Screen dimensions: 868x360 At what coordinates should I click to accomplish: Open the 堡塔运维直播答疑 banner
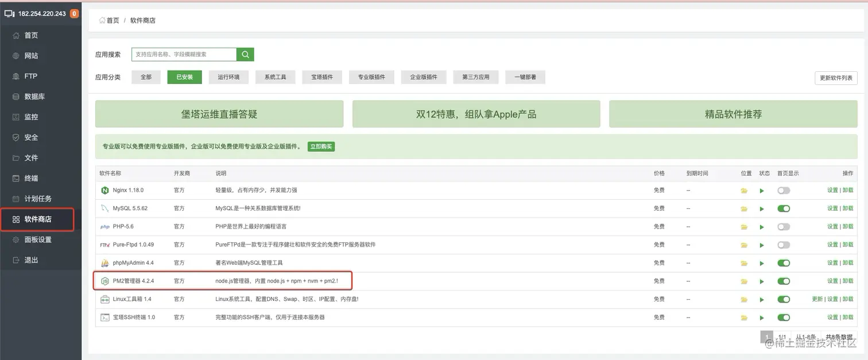coord(219,114)
